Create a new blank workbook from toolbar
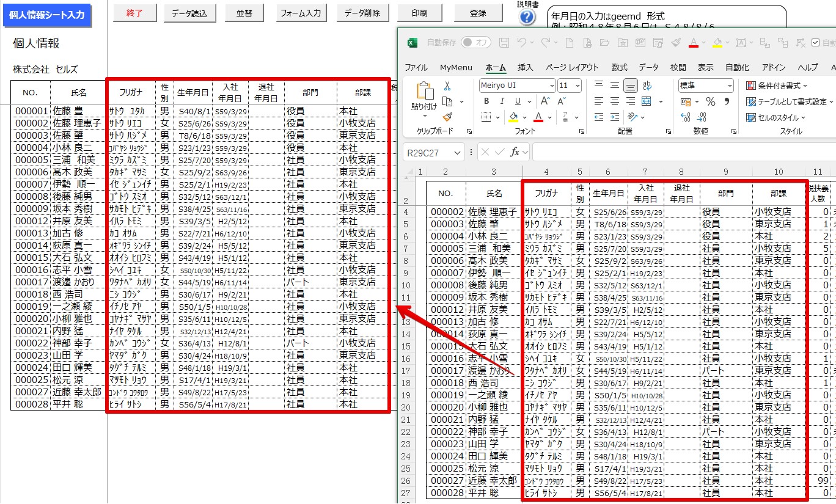Screen dimensions: 836x504 (570, 43)
